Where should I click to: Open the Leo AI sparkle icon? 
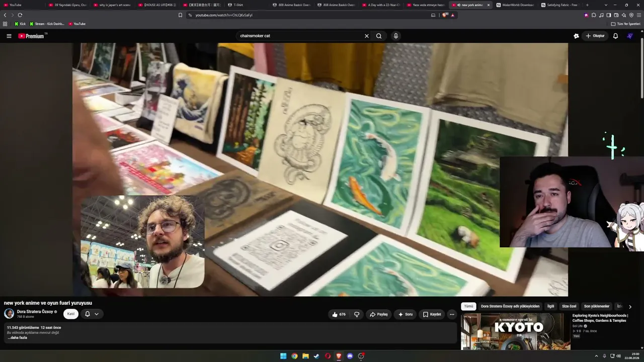click(x=624, y=15)
